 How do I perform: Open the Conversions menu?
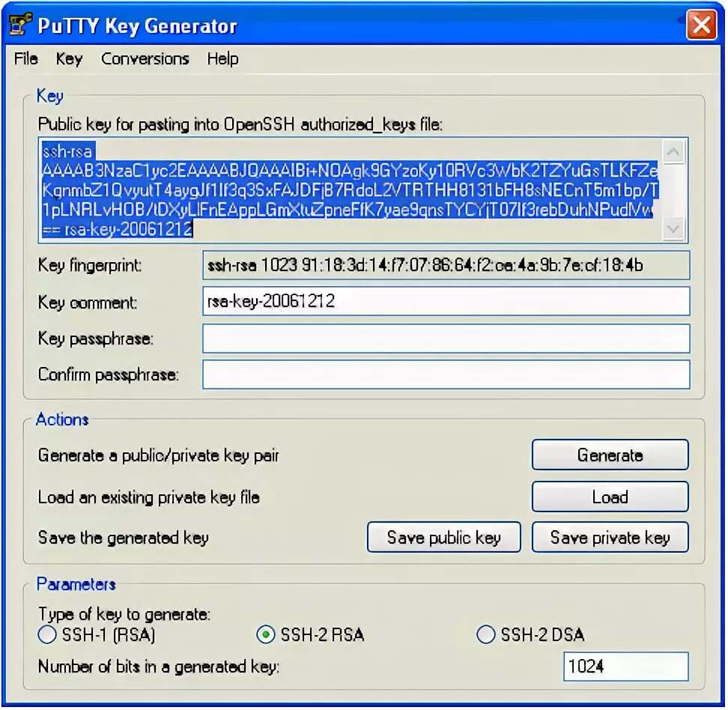pyautogui.click(x=145, y=59)
